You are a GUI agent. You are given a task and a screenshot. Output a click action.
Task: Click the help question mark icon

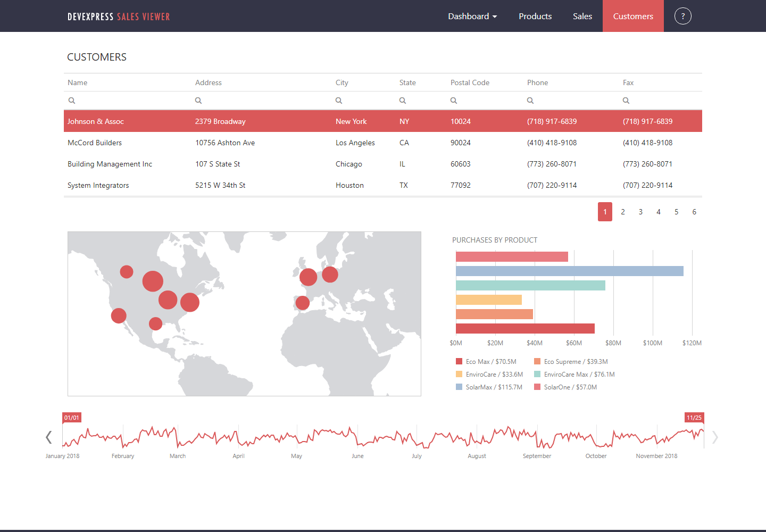(682, 16)
